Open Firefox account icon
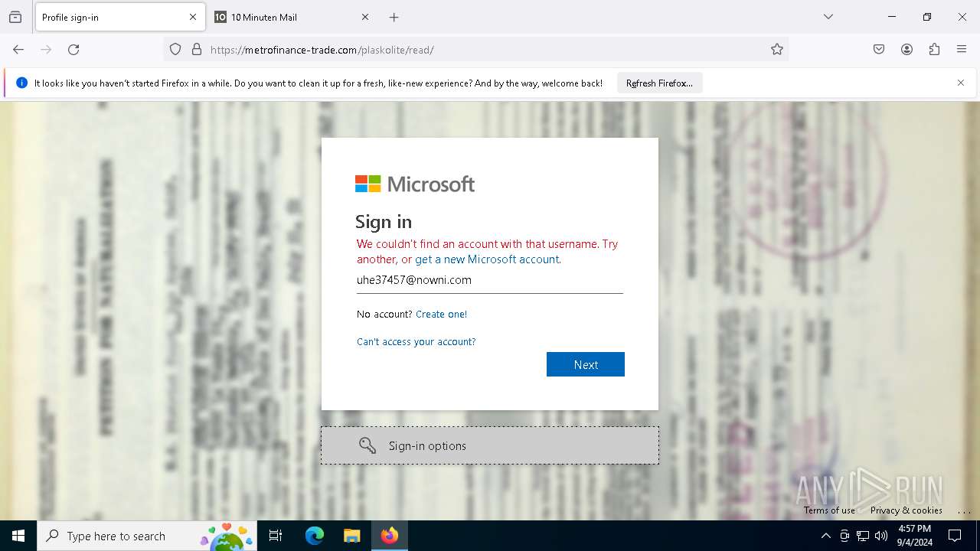The height and width of the screenshot is (551, 980). 906,50
